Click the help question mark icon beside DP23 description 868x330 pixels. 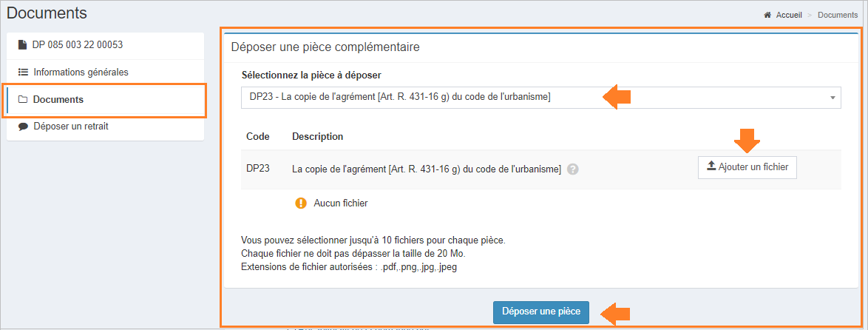coord(573,169)
